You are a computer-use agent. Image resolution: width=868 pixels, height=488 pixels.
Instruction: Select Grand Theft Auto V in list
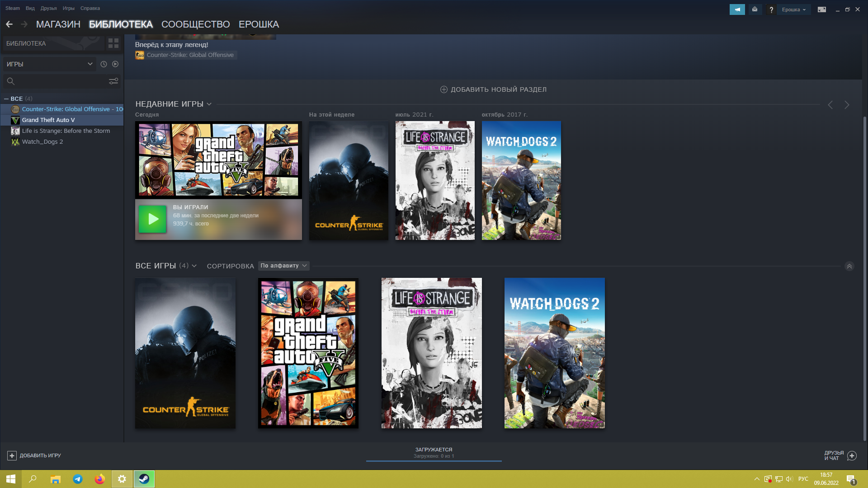coord(62,120)
